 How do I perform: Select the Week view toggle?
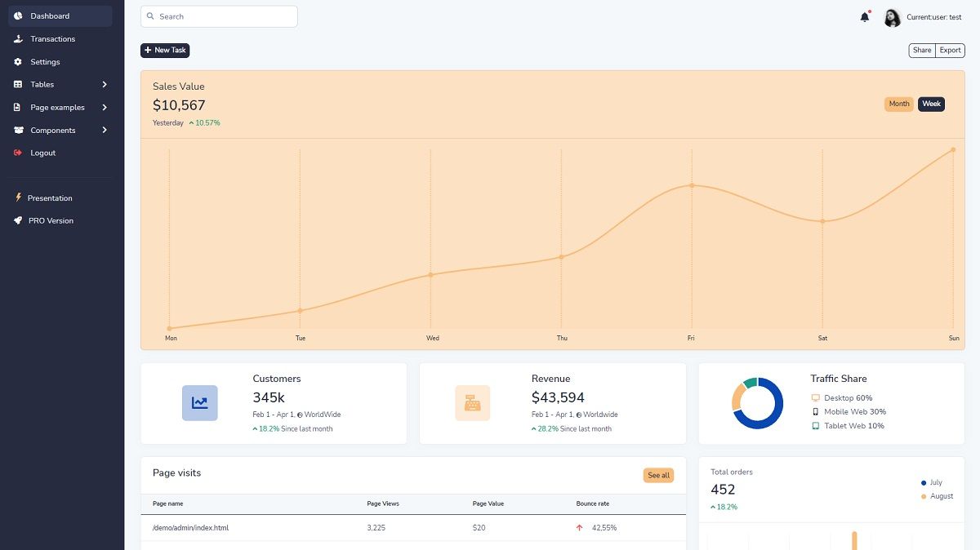point(931,104)
